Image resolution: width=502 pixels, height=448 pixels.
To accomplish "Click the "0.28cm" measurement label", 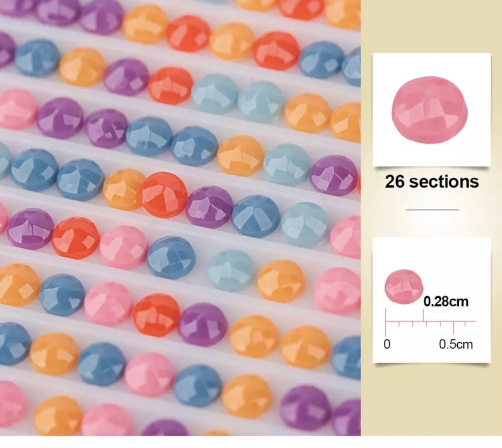I will click(x=446, y=301).
